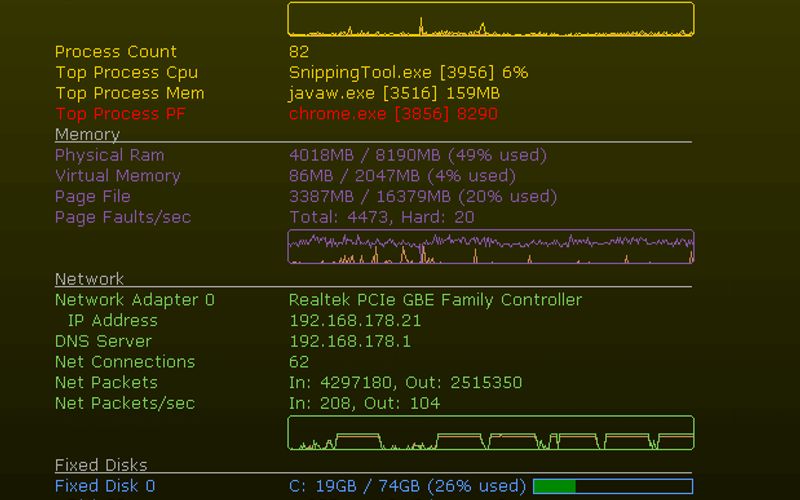Click the DNS Server label
This screenshot has height=500, width=800.
(103, 341)
